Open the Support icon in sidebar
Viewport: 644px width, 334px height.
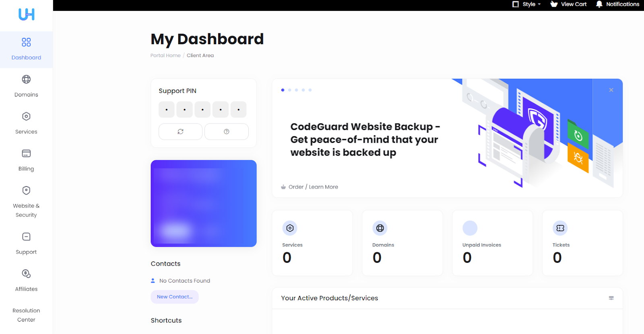pos(26,237)
